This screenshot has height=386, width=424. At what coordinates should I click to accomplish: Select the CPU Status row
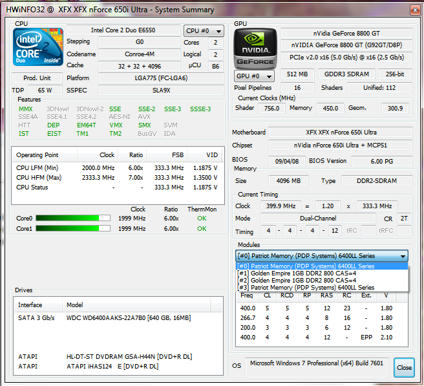click(x=117, y=187)
